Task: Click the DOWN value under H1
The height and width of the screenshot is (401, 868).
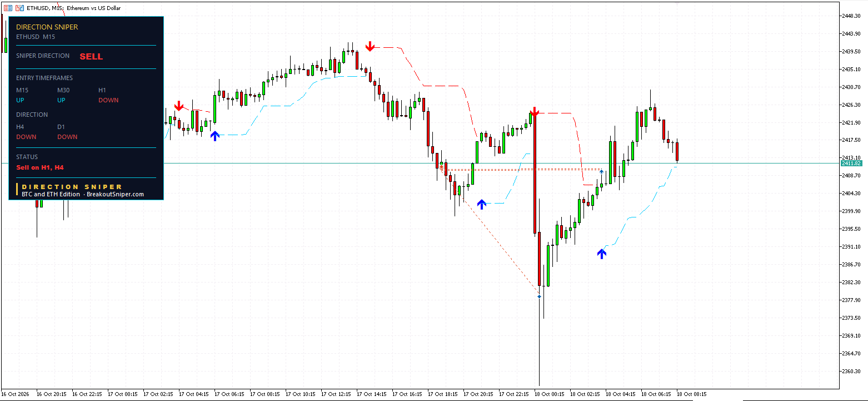Action: pos(108,100)
